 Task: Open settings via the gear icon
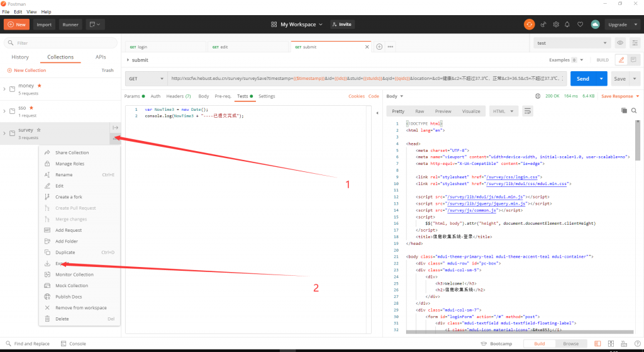pos(556,25)
